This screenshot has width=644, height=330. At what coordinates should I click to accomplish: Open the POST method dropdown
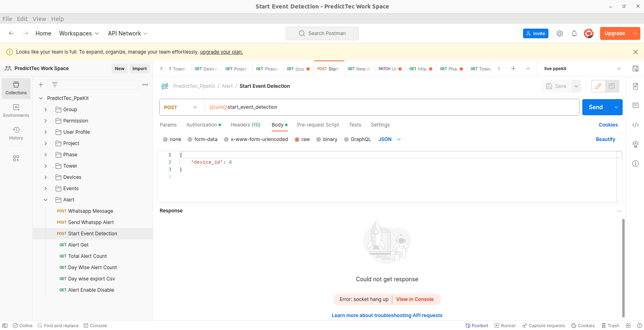tap(181, 107)
